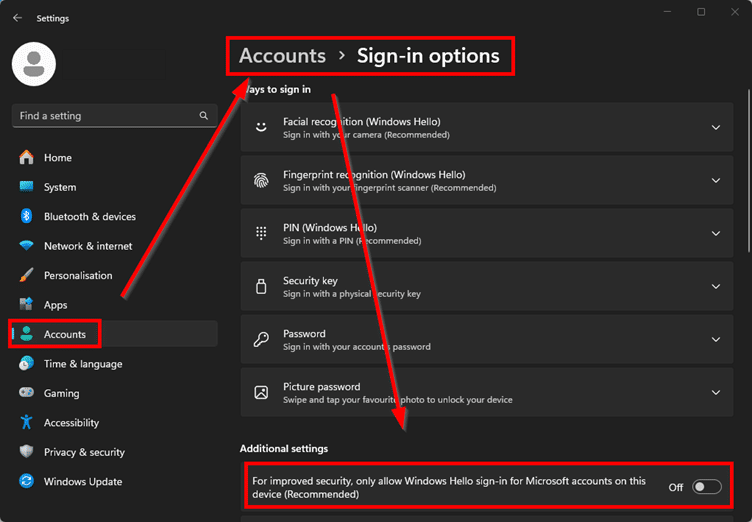Click the Password key icon
The image size is (752, 522).
pos(261,339)
